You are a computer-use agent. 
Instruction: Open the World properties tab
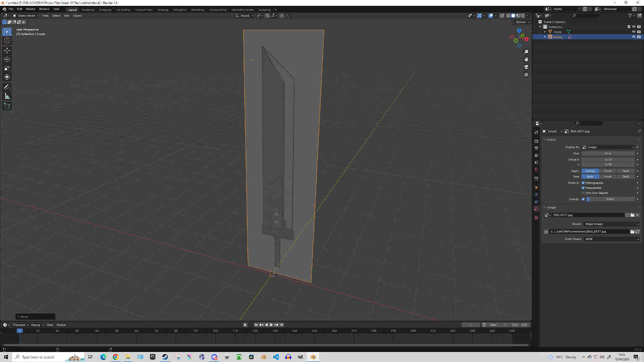[x=536, y=170]
